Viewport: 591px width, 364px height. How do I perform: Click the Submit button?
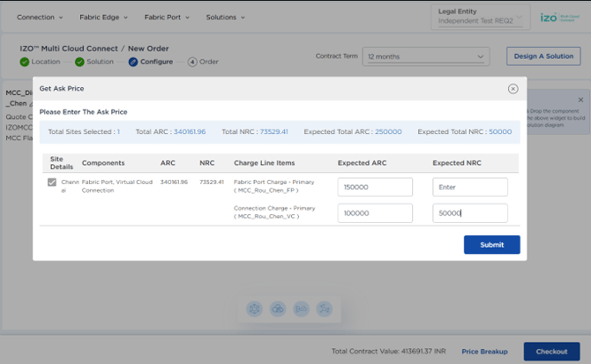pos(492,245)
